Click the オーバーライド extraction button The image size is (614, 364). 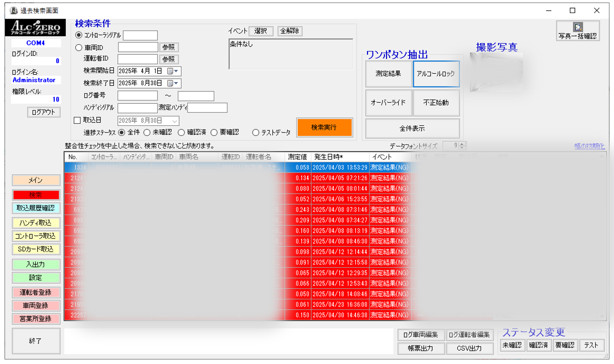pos(388,103)
